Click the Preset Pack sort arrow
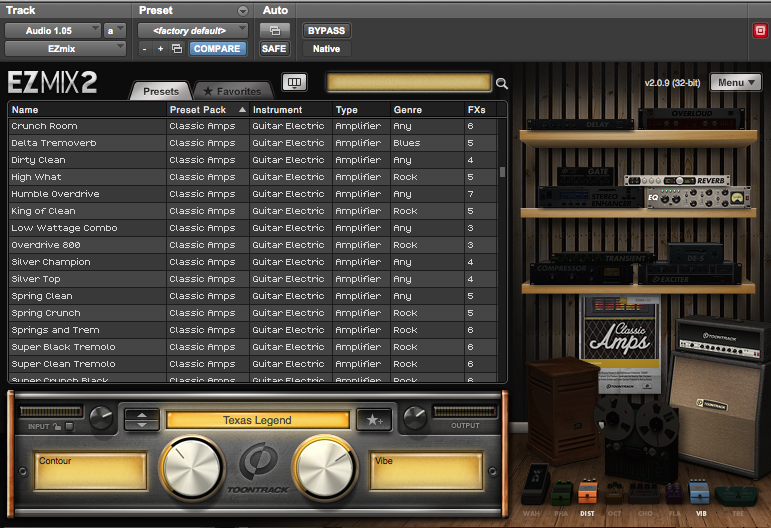 (242, 110)
